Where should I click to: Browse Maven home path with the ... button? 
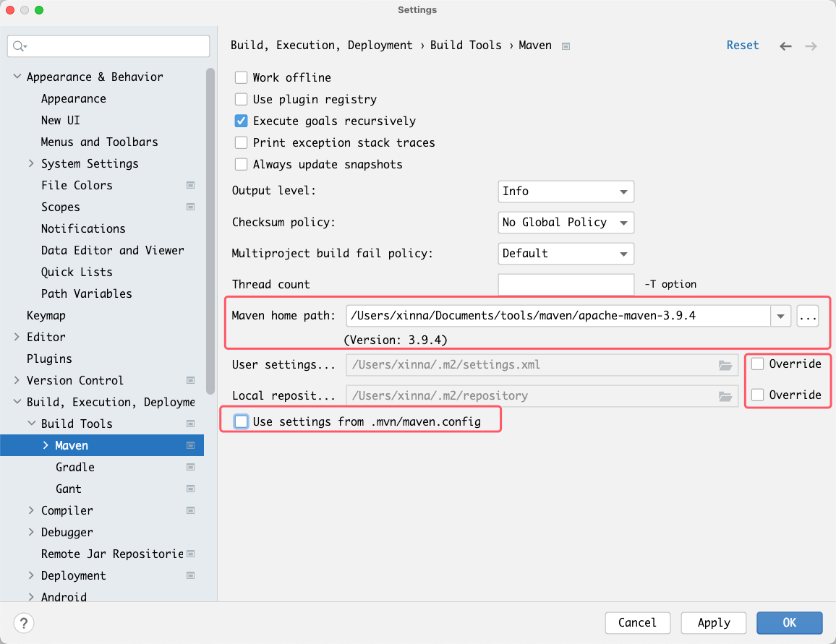(x=808, y=316)
